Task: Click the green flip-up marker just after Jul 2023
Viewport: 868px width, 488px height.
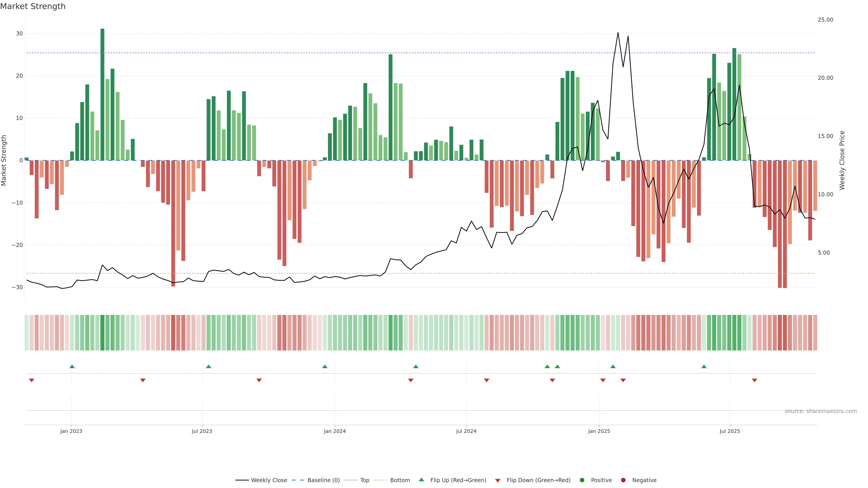Action: pyautogui.click(x=209, y=366)
